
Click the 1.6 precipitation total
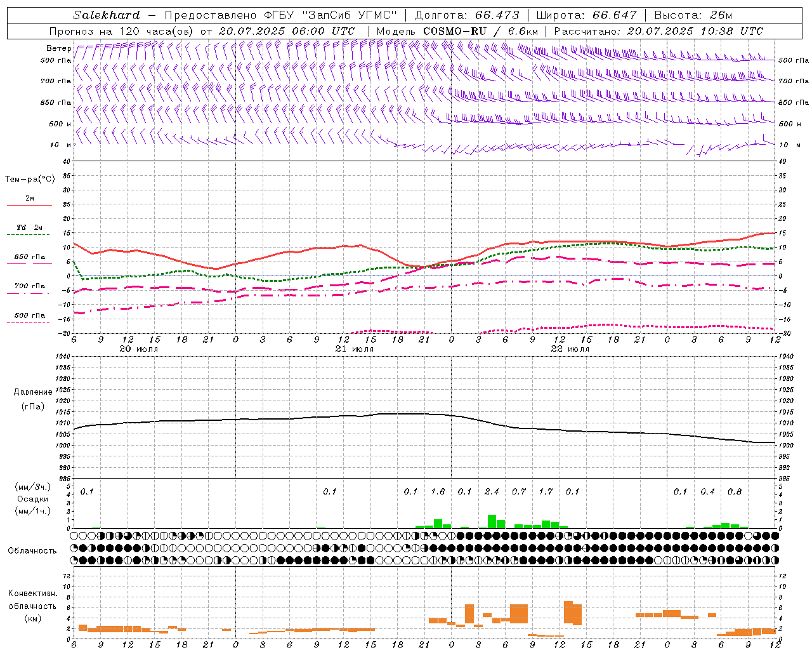click(x=438, y=491)
